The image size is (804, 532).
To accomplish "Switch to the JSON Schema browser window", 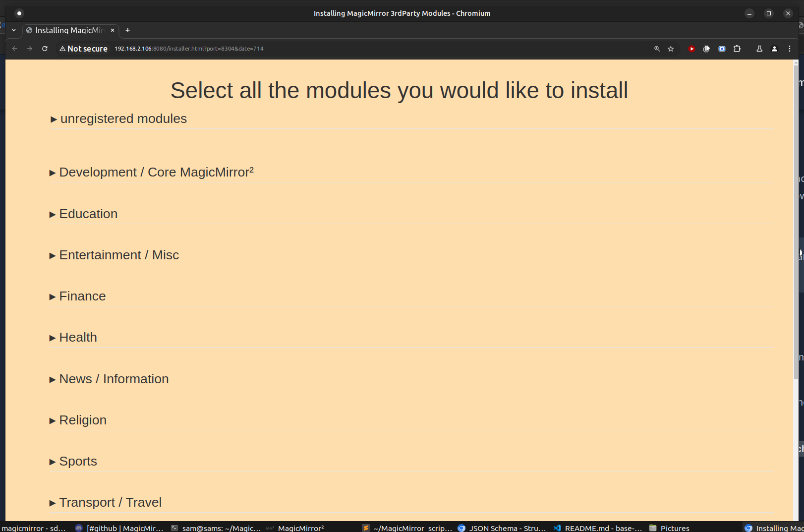I will 502,528.
